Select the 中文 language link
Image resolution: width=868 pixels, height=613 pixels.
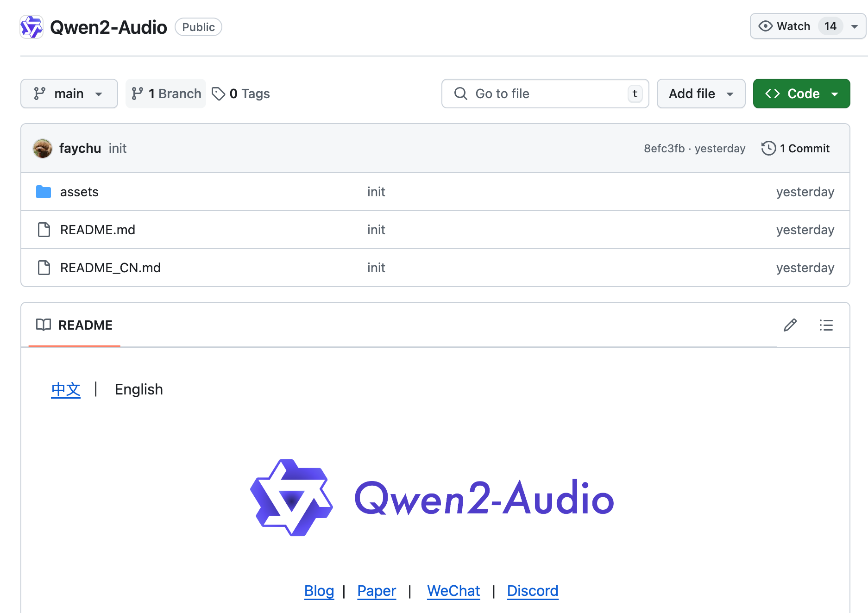65,389
